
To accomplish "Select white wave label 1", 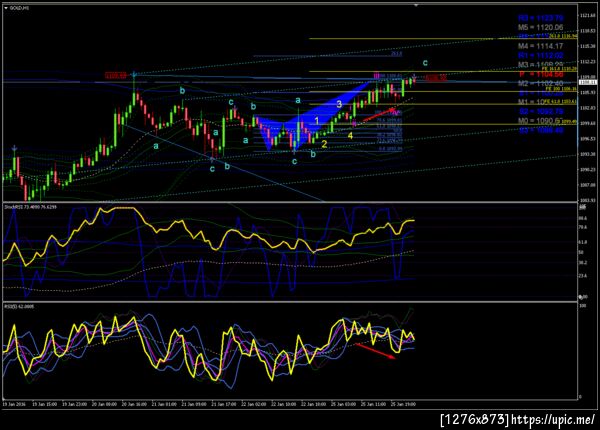I will (x=317, y=121).
